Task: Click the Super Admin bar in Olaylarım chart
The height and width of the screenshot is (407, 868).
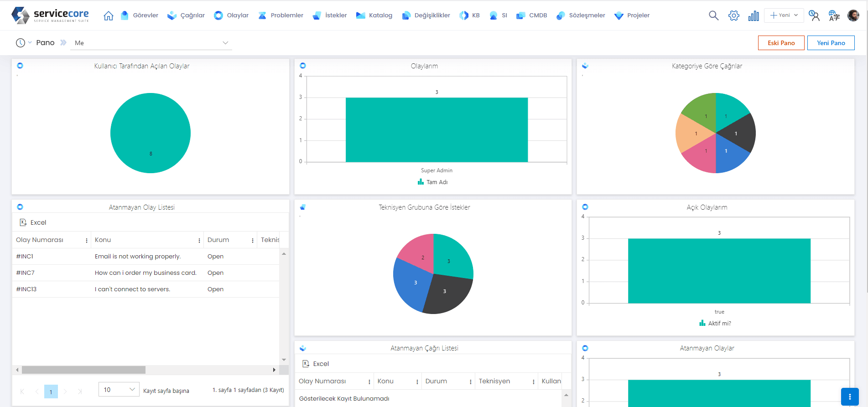Action: point(437,130)
